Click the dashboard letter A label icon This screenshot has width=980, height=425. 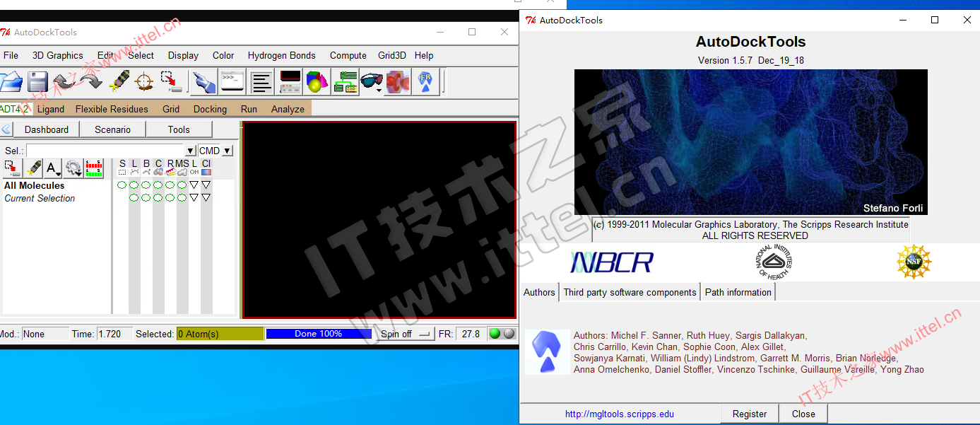click(x=53, y=168)
